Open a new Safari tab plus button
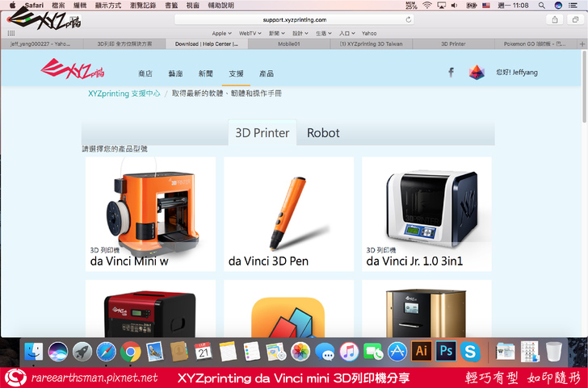This screenshot has width=588, height=388. point(582,44)
